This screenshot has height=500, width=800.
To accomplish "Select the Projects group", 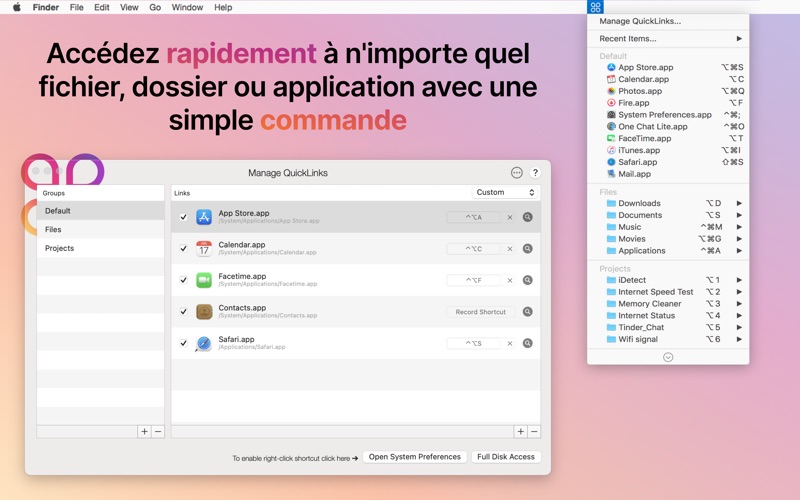I will click(x=101, y=248).
